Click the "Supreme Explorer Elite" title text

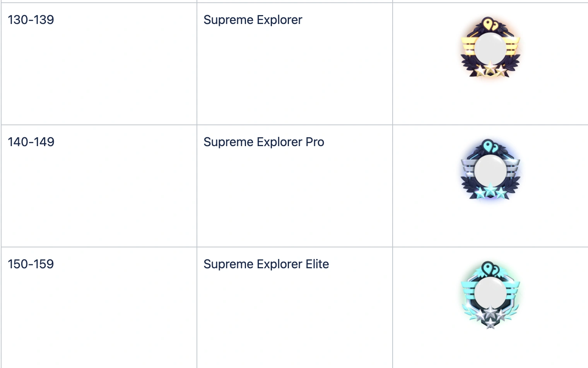click(x=266, y=264)
